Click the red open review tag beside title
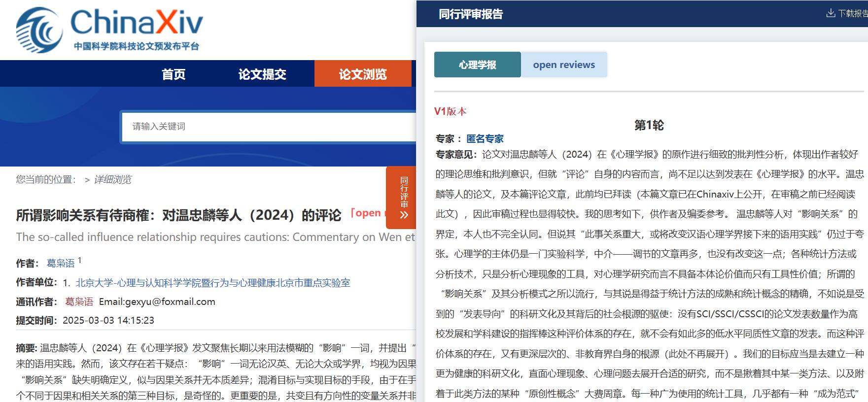 [368, 213]
